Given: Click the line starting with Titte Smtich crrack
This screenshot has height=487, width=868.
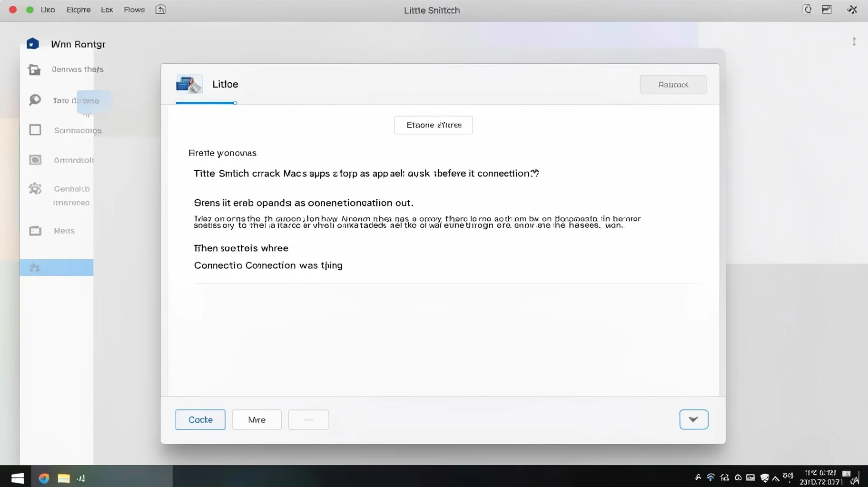Looking at the screenshot, I should [x=366, y=174].
